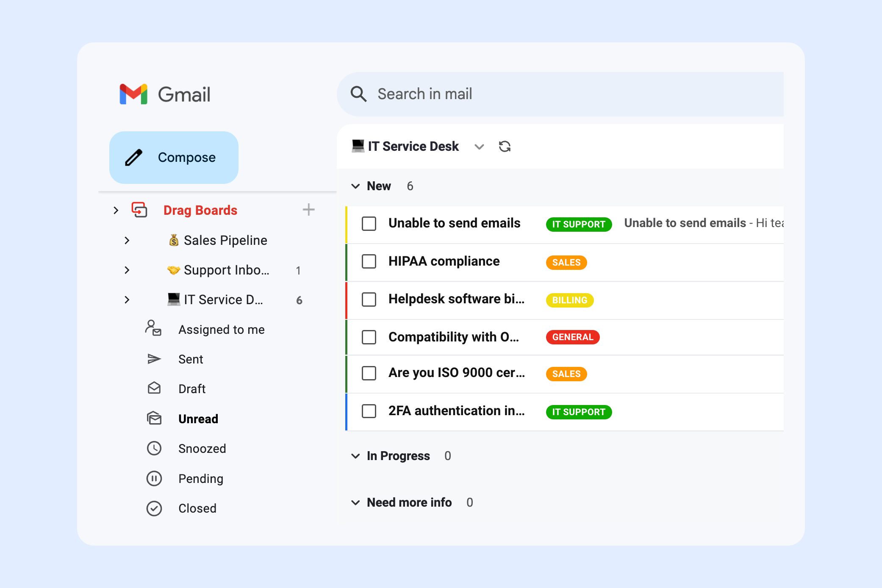Click the Closed checkmark icon
This screenshot has height=588, width=882.
(x=154, y=508)
